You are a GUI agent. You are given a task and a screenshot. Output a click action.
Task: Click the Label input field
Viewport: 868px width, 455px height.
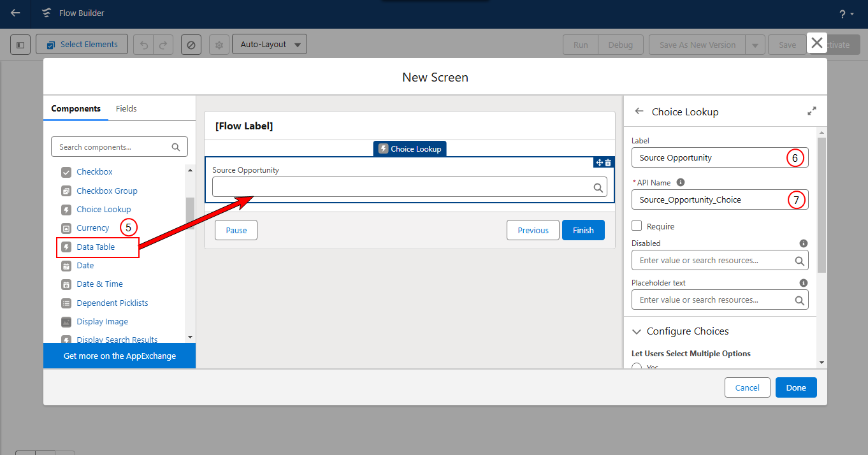[720, 157]
